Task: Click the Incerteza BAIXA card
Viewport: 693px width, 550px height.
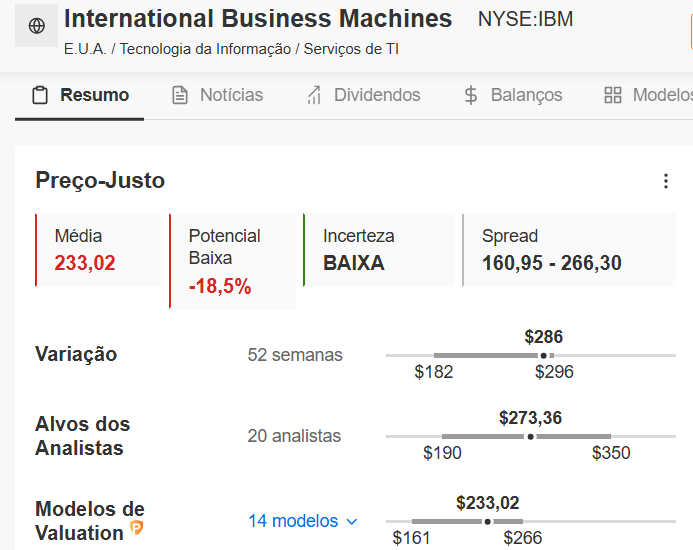Action: pos(379,250)
